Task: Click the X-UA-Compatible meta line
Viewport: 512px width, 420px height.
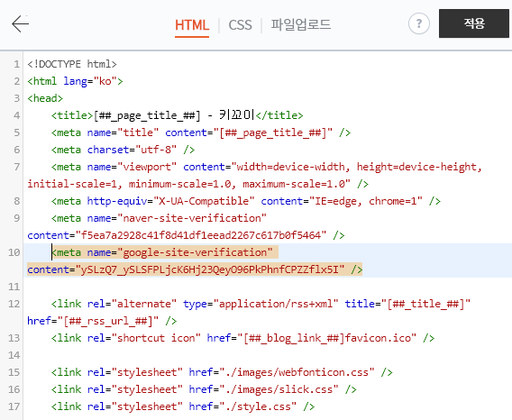Action: [x=246, y=201]
